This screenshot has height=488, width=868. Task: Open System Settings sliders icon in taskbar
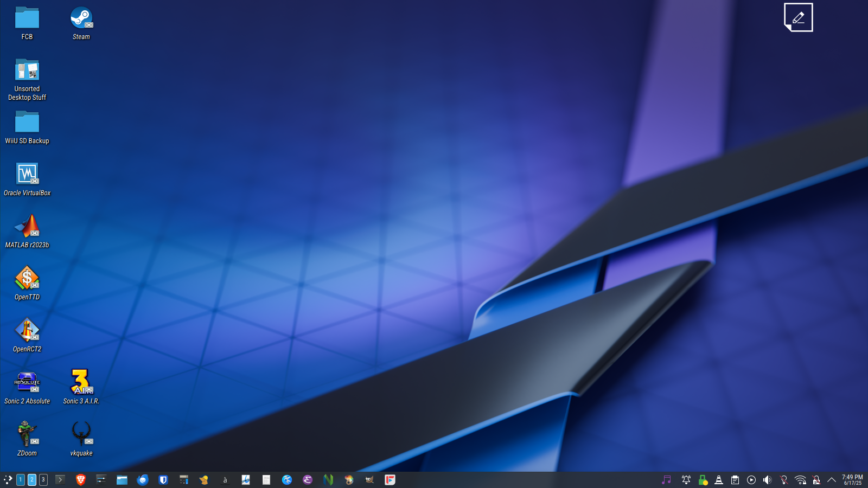point(101,479)
